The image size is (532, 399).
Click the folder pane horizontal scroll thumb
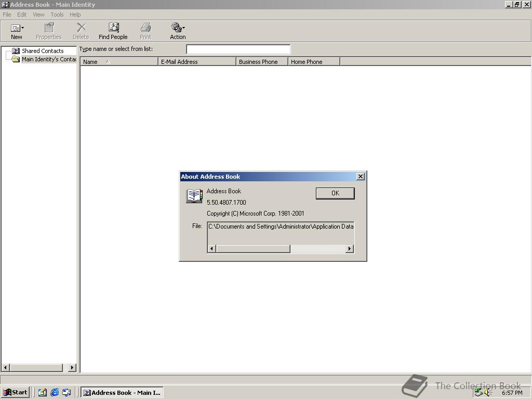coord(36,367)
